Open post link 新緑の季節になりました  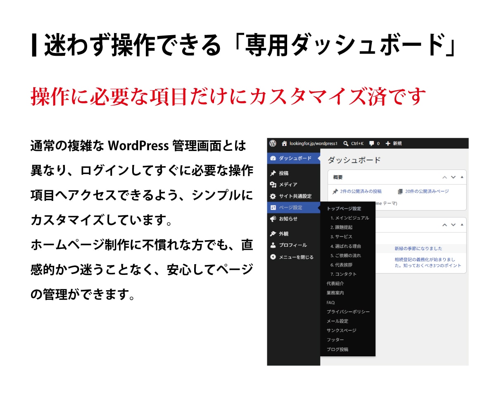coord(418,248)
